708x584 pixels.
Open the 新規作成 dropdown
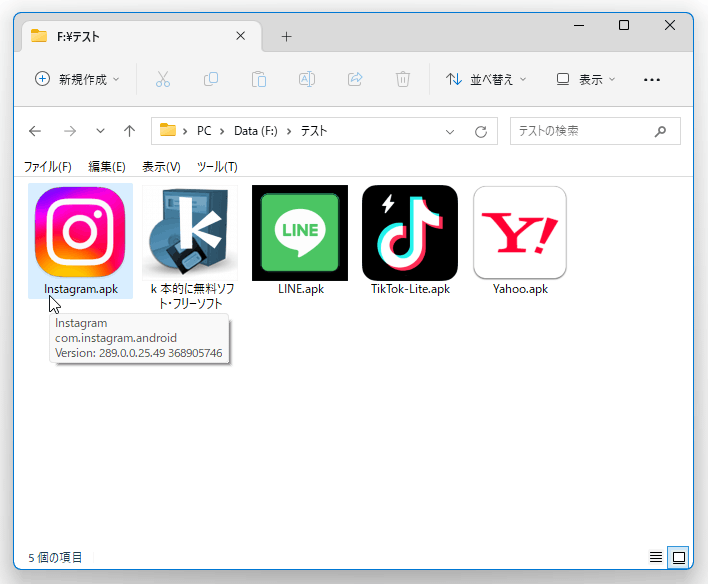coord(77,79)
